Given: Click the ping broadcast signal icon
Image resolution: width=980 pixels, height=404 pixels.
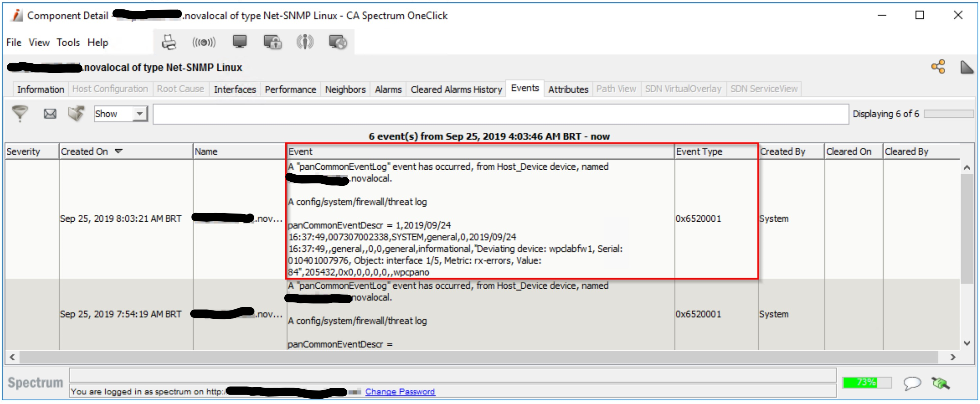Looking at the screenshot, I should click(x=204, y=42).
